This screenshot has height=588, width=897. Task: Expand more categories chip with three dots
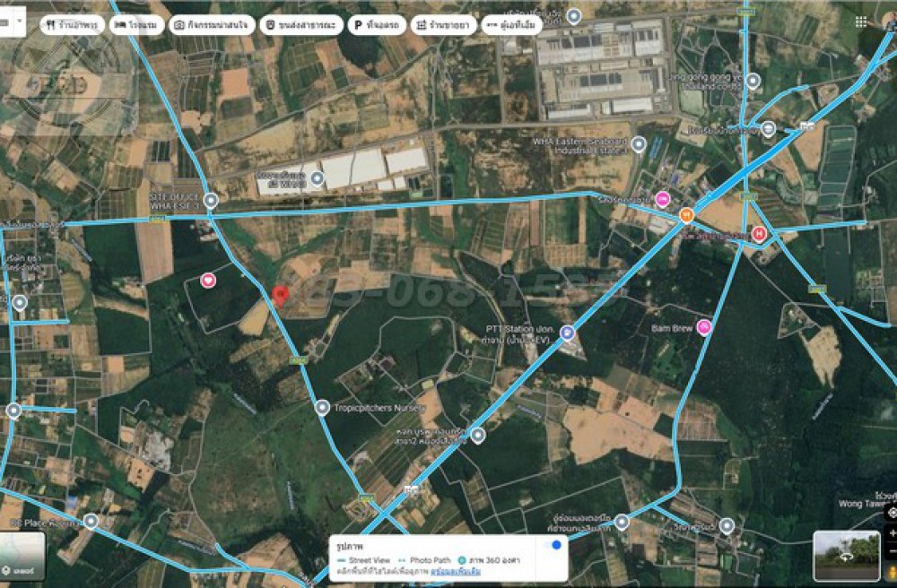point(511,25)
